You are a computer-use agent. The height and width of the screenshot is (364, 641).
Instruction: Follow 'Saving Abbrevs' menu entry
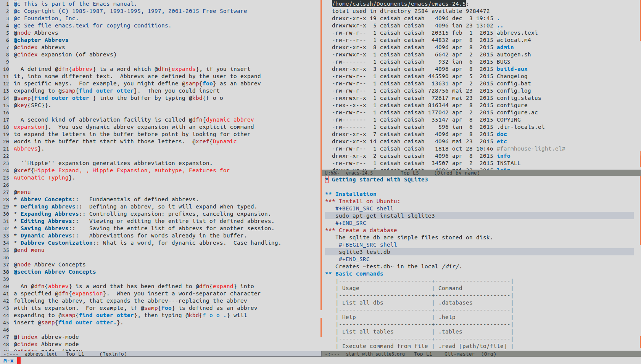point(44,228)
